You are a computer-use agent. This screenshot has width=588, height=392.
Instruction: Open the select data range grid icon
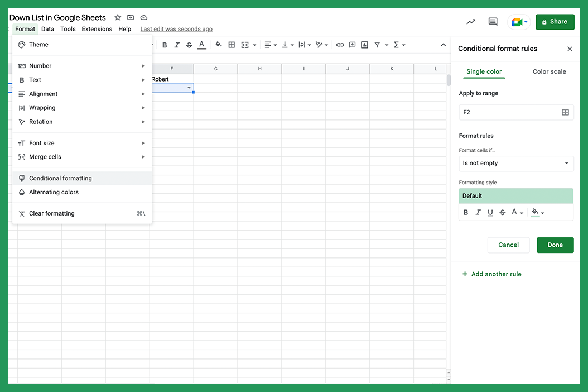[566, 112]
